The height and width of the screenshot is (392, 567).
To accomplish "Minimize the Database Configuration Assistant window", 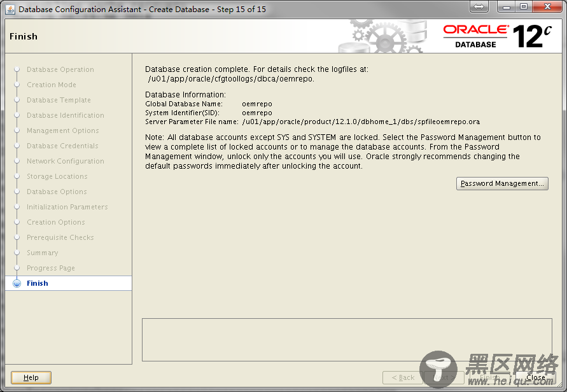I will (x=506, y=6).
